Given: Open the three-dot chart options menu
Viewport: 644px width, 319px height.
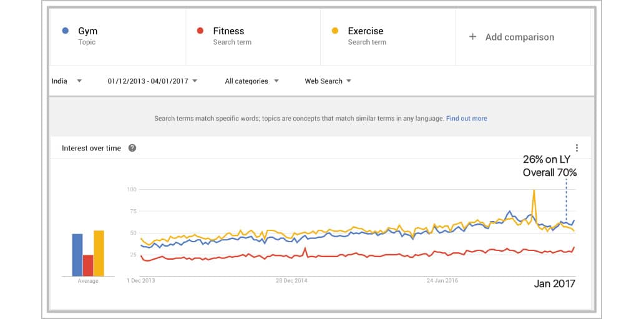Looking at the screenshot, I should [x=577, y=148].
